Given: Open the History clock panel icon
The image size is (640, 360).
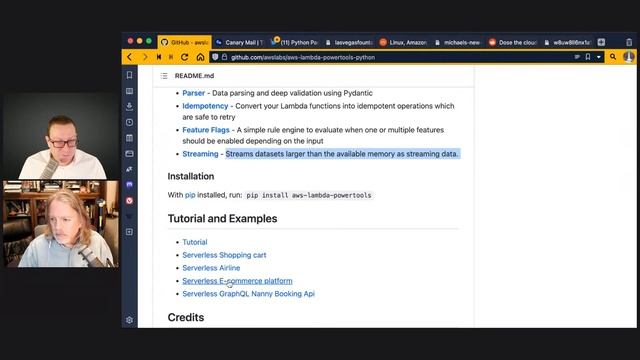Looking at the screenshot, I should click(129, 122).
